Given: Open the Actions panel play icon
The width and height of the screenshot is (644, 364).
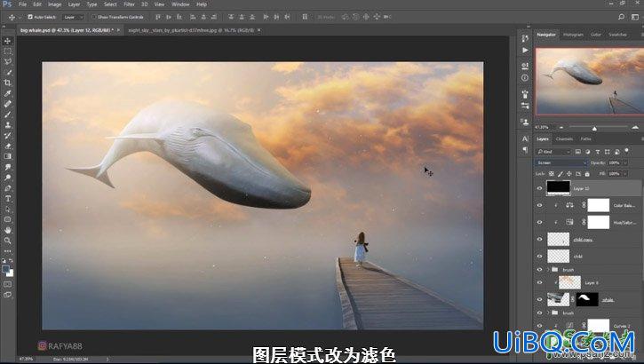Looking at the screenshot, I should point(525,50).
